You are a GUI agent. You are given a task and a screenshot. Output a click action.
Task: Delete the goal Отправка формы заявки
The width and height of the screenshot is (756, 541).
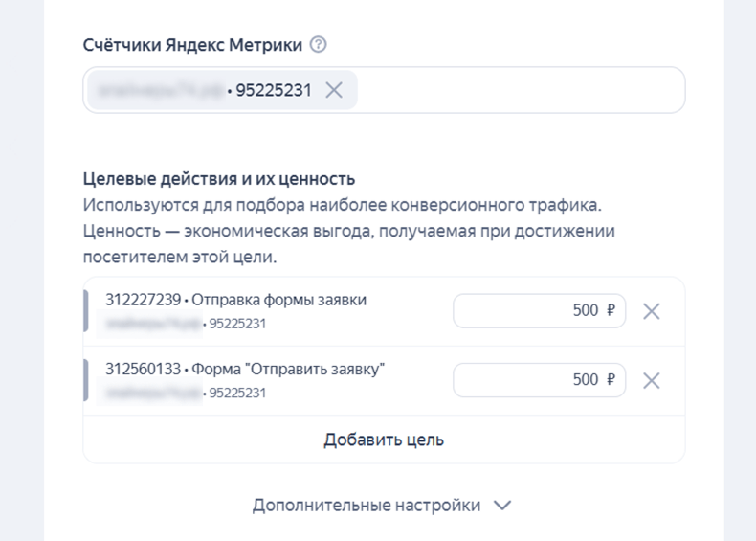coord(652,311)
